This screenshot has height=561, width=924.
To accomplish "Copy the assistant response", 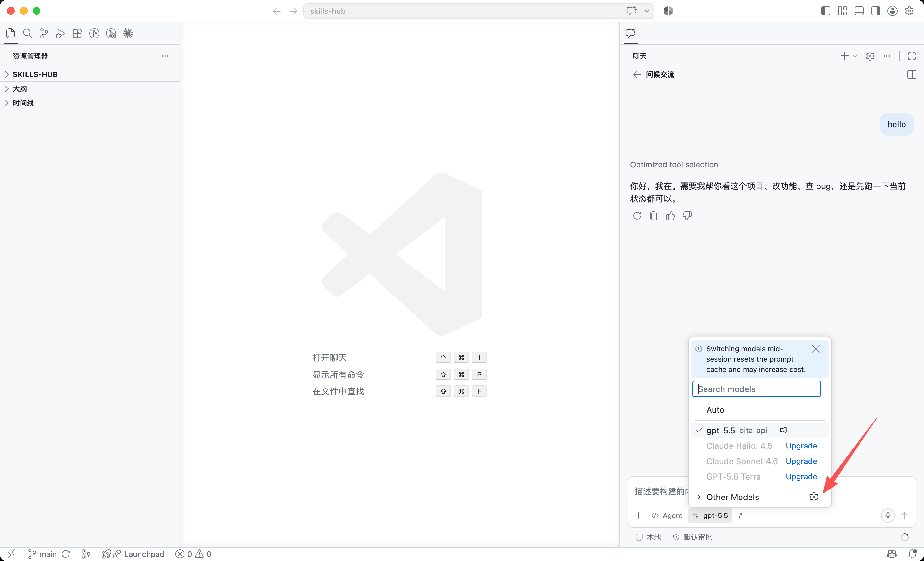I will [654, 216].
